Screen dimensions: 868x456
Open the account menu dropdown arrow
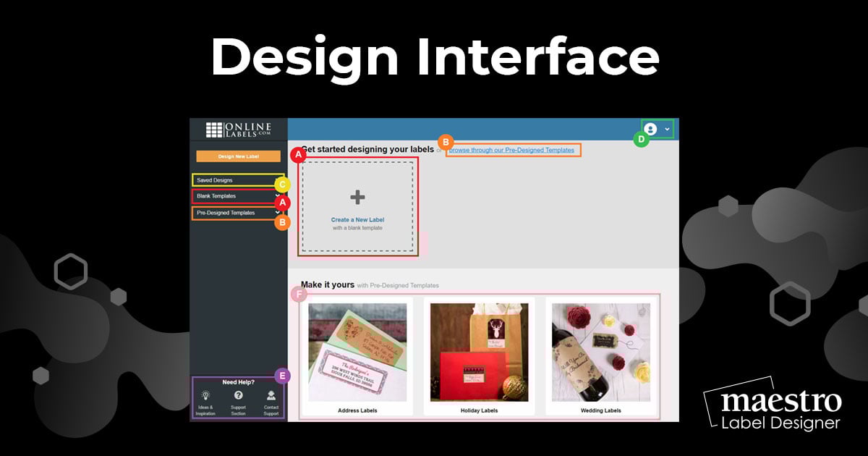click(667, 129)
